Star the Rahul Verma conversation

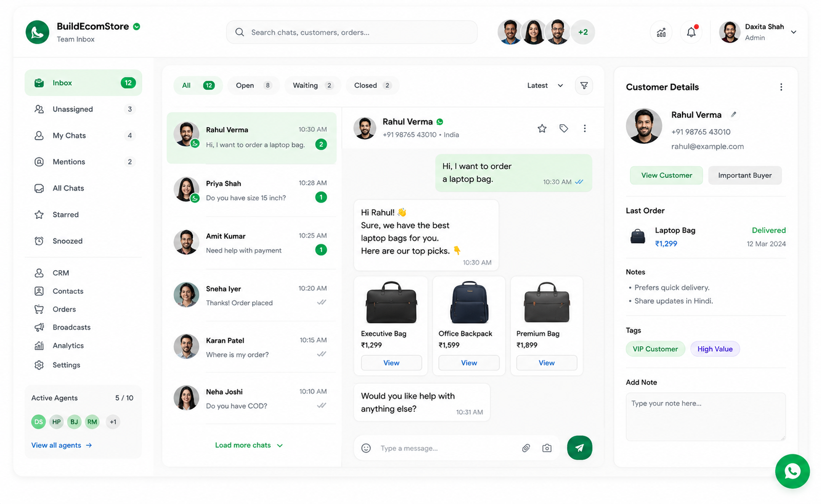[542, 128]
